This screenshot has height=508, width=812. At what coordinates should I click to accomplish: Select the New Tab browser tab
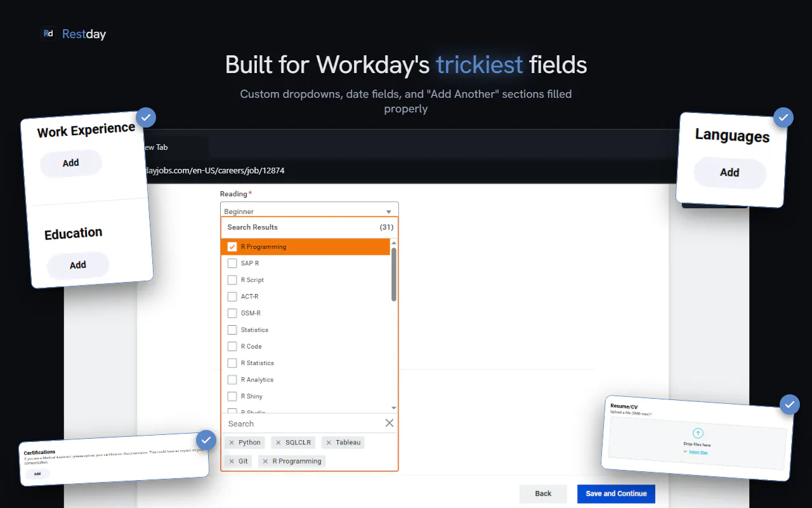pyautogui.click(x=173, y=147)
